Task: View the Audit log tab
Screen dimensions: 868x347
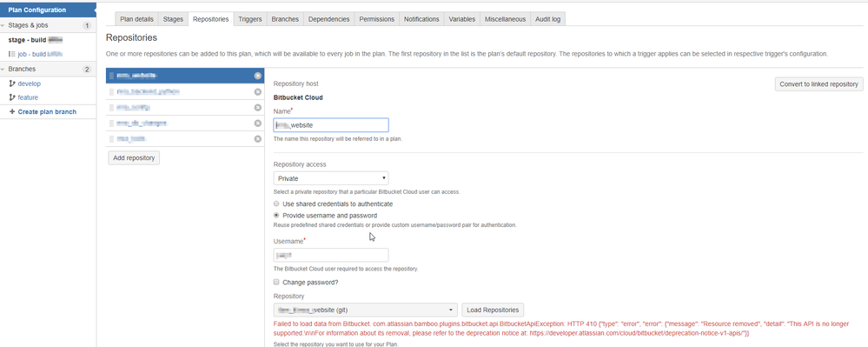Action: pos(548,19)
